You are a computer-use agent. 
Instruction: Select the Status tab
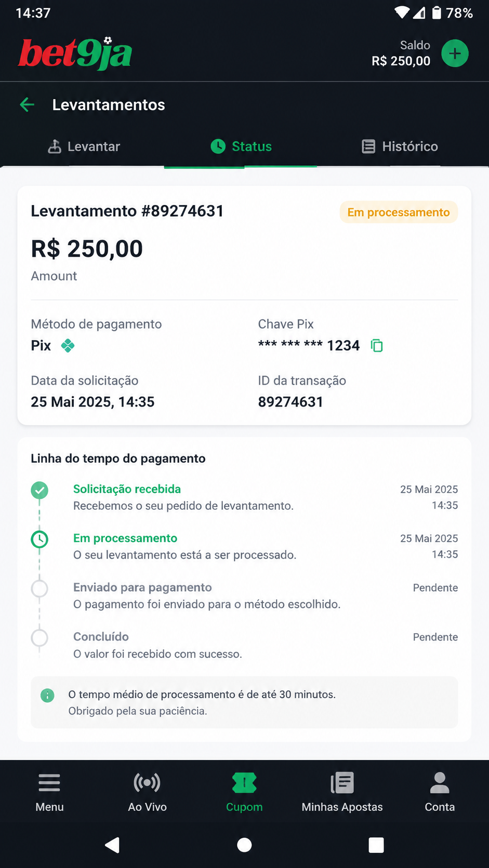click(241, 146)
